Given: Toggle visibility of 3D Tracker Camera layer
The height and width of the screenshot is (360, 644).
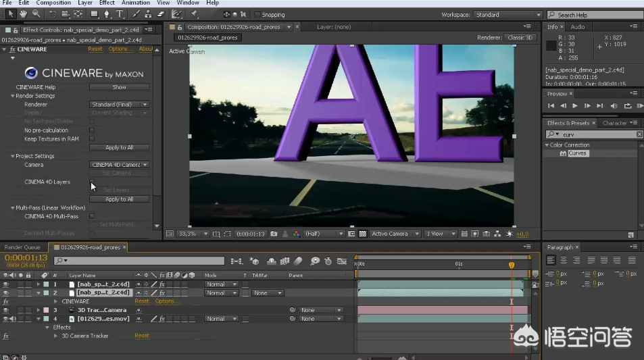Looking at the screenshot, I should (6, 310).
